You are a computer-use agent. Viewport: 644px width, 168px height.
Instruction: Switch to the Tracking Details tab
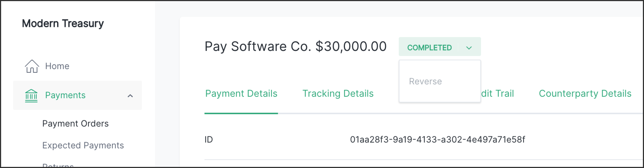pos(338,93)
